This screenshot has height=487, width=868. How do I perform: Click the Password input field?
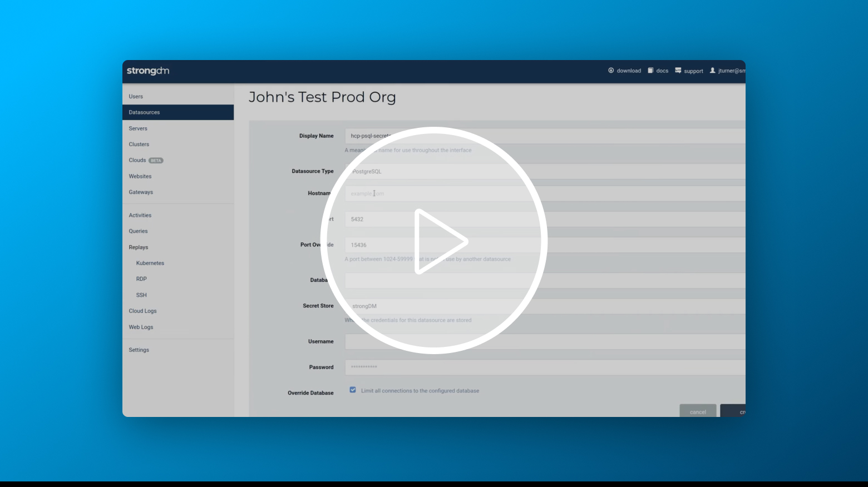coord(545,367)
